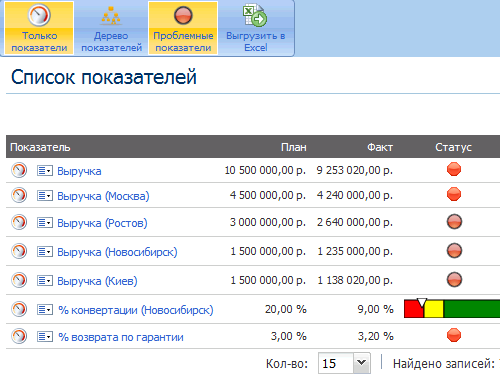Click the red status icon for Выручка (Москва)

click(x=454, y=194)
